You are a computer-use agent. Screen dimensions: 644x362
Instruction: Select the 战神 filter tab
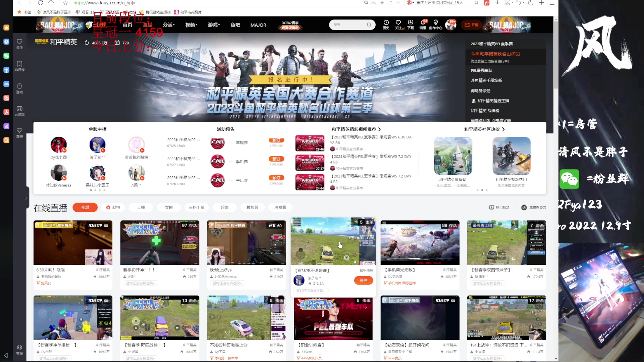coord(113,207)
